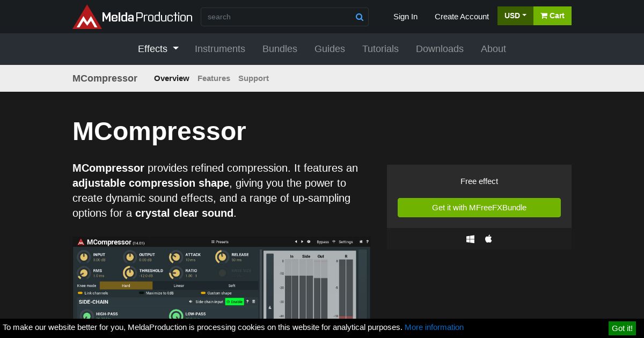Image resolution: width=644 pixels, height=338 pixels.
Task: Open the About page
Action: click(493, 49)
